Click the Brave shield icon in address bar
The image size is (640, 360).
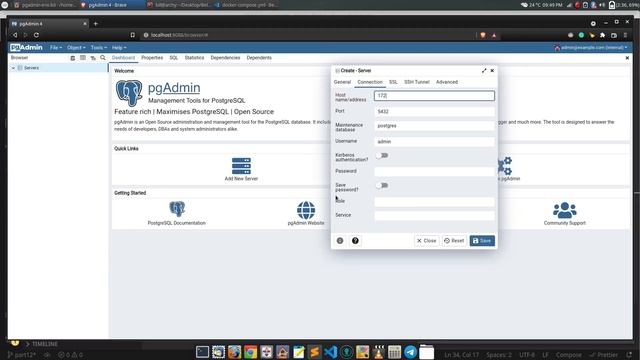click(x=483, y=35)
